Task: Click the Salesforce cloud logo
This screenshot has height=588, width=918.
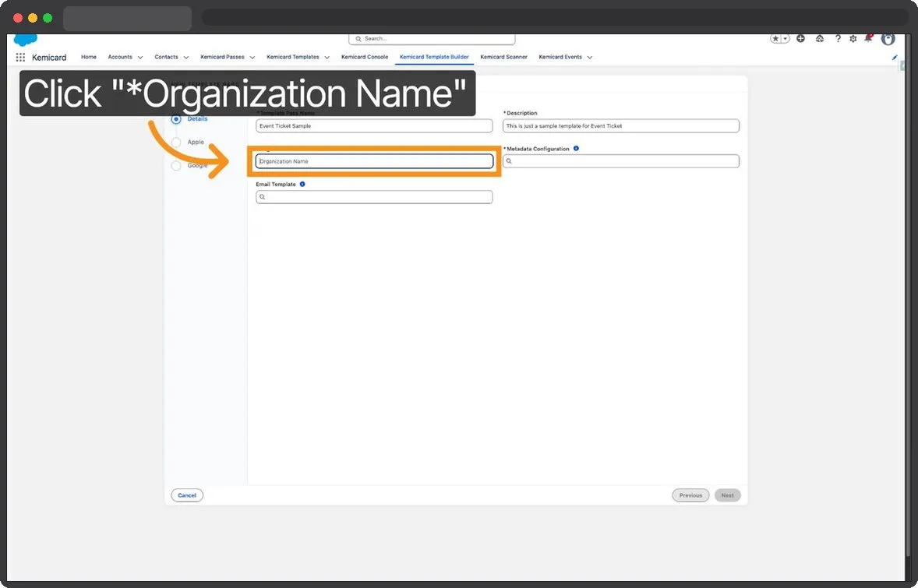Action: pyautogui.click(x=25, y=40)
